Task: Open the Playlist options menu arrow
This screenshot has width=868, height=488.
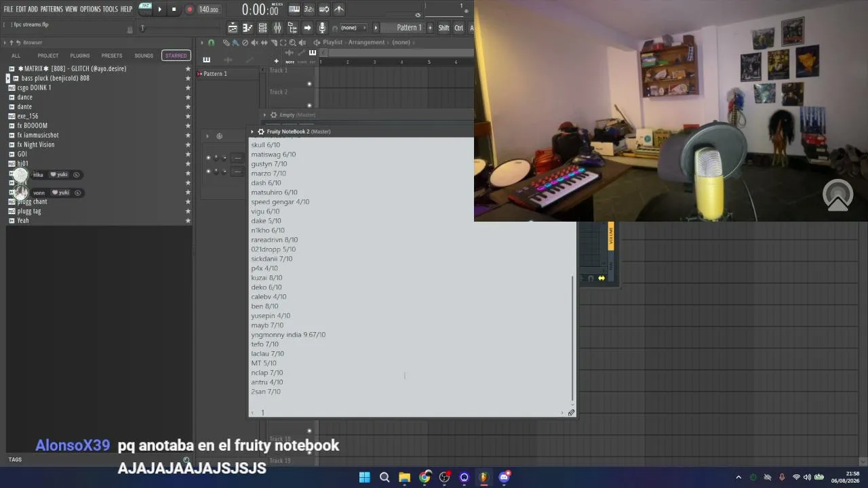Action: tap(201, 43)
